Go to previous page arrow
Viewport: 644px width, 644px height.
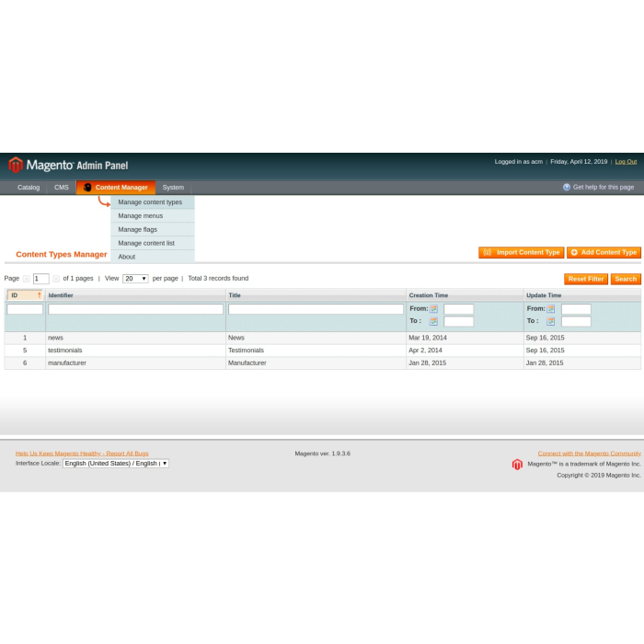[27, 279]
